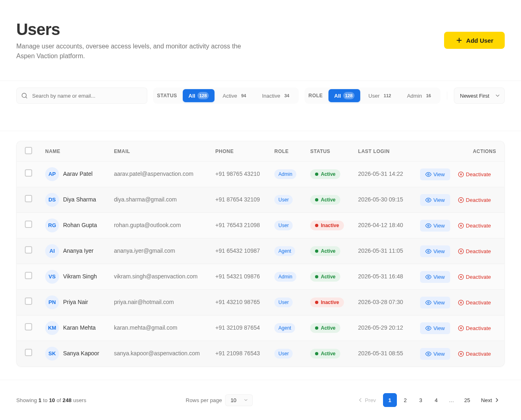This screenshot has width=521, height=420.
Task: Jump to page 25
Action: click(467, 400)
